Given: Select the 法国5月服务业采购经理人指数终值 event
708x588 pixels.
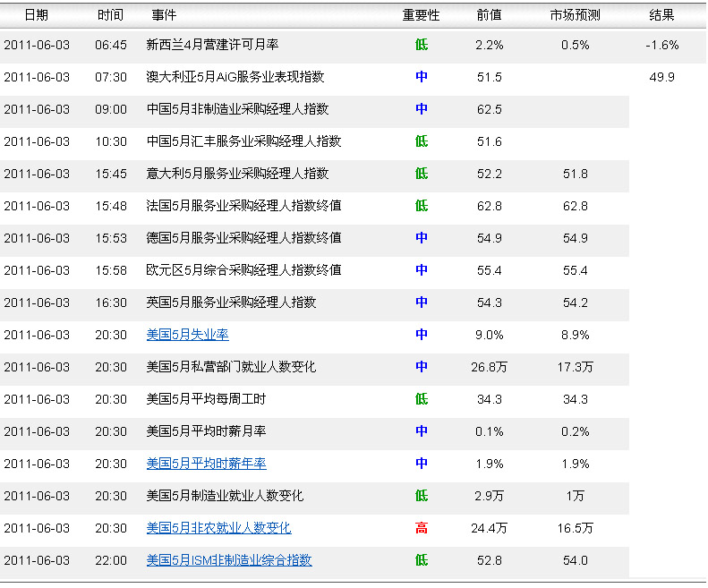Looking at the screenshot, I should pyautogui.click(x=243, y=206).
